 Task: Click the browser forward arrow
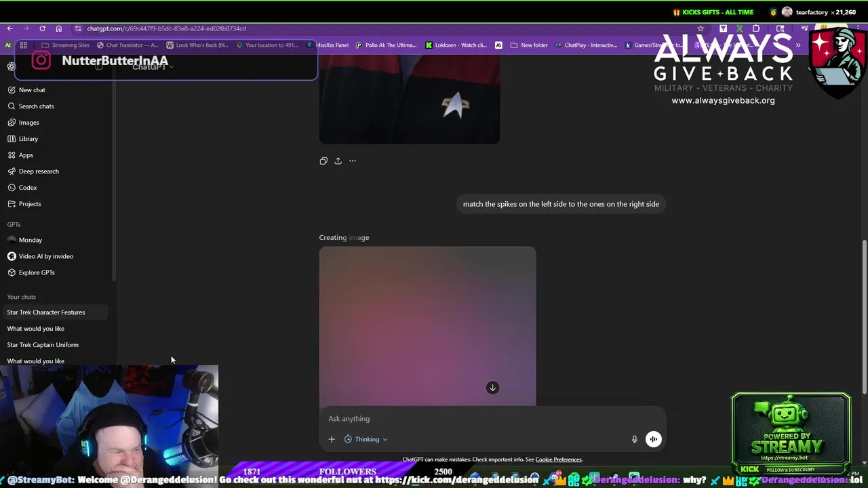tap(26, 28)
